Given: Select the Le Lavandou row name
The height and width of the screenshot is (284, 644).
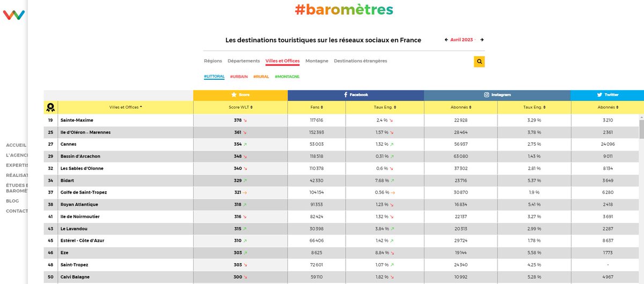Looking at the screenshot, I should tap(74, 229).
